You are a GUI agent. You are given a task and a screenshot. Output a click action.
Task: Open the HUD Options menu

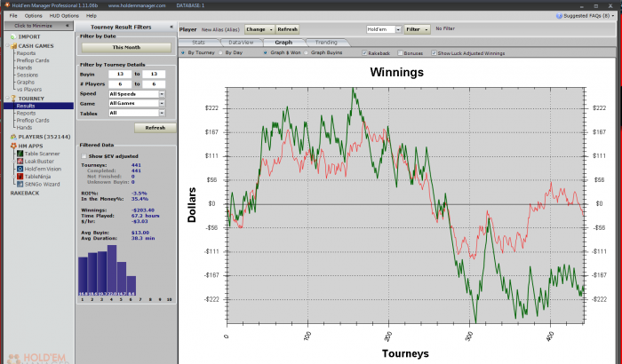tap(64, 16)
